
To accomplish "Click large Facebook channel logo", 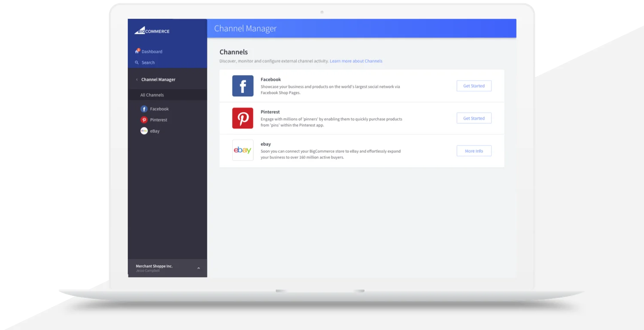I will point(243,86).
